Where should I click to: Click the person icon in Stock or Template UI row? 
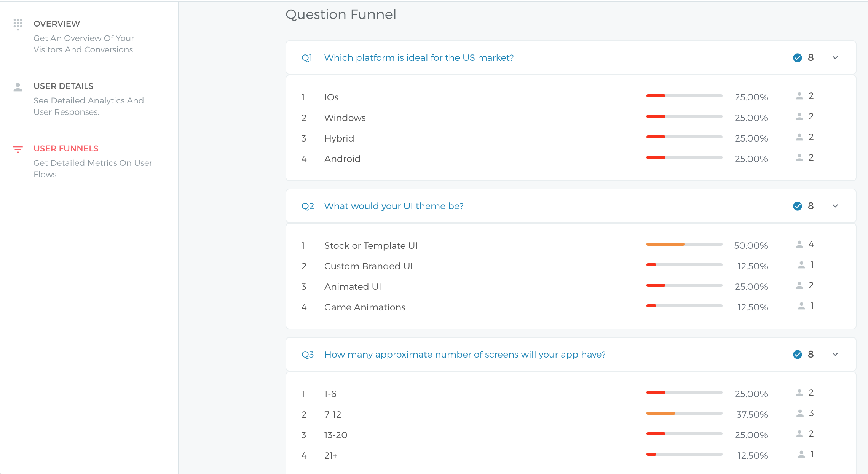pyautogui.click(x=799, y=245)
